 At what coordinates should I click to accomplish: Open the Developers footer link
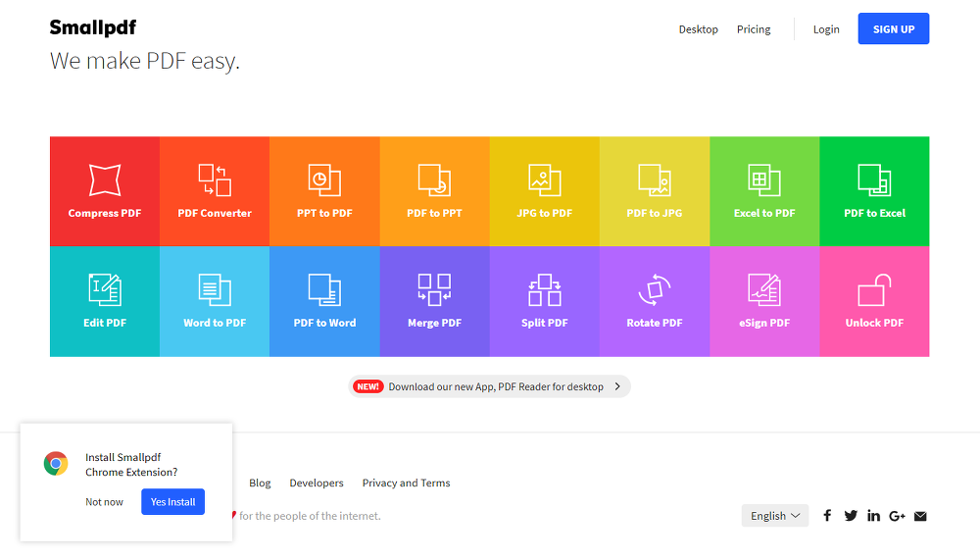coord(317,484)
